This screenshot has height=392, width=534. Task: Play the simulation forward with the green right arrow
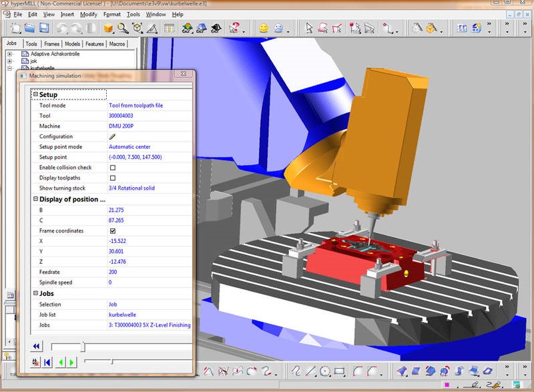click(71, 363)
